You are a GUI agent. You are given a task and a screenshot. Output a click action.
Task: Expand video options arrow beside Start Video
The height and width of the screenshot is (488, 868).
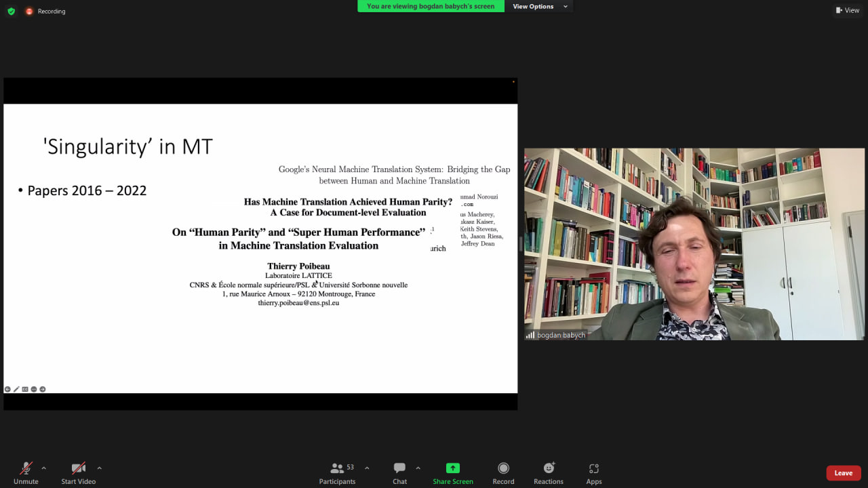(x=99, y=468)
